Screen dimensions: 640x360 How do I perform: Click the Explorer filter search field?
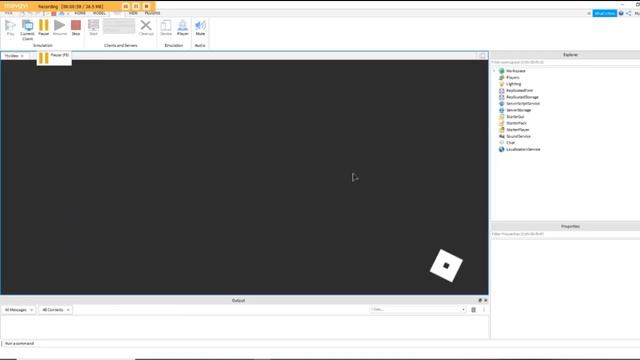tap(565, 62)
